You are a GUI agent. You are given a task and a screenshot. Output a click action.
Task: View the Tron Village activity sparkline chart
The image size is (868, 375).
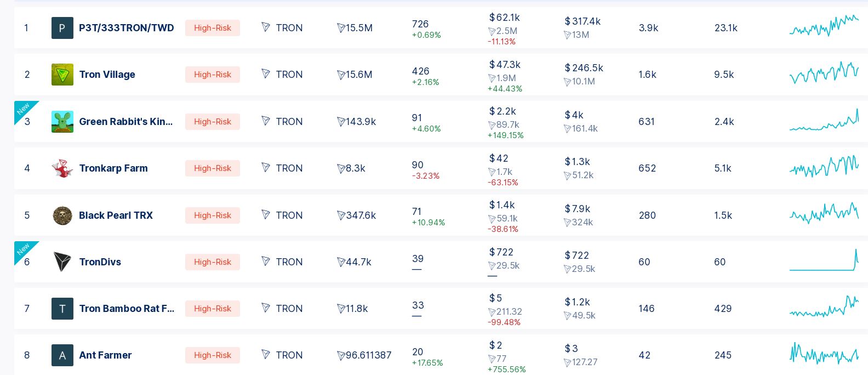pos(824,72)
